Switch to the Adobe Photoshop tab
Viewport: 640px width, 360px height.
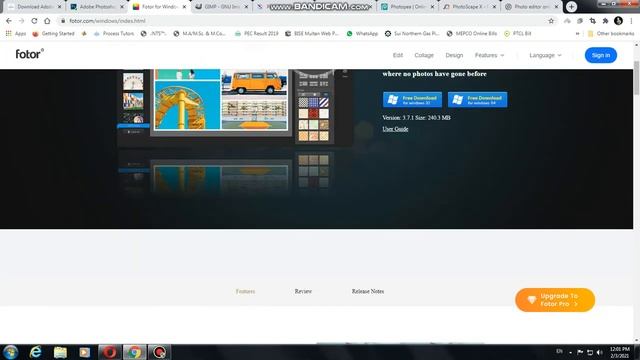(x=97, y=7)
